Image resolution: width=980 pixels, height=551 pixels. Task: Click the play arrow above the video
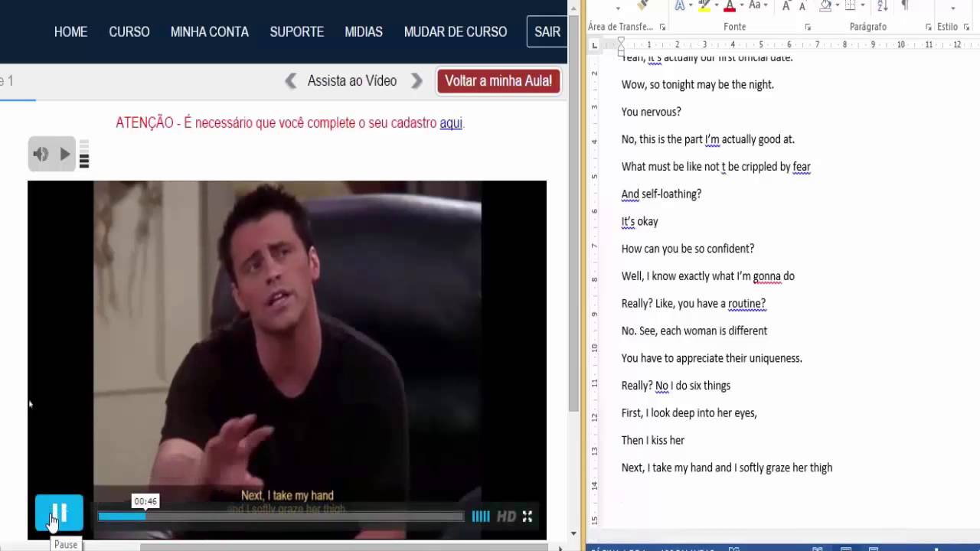[x=65, y=154]
